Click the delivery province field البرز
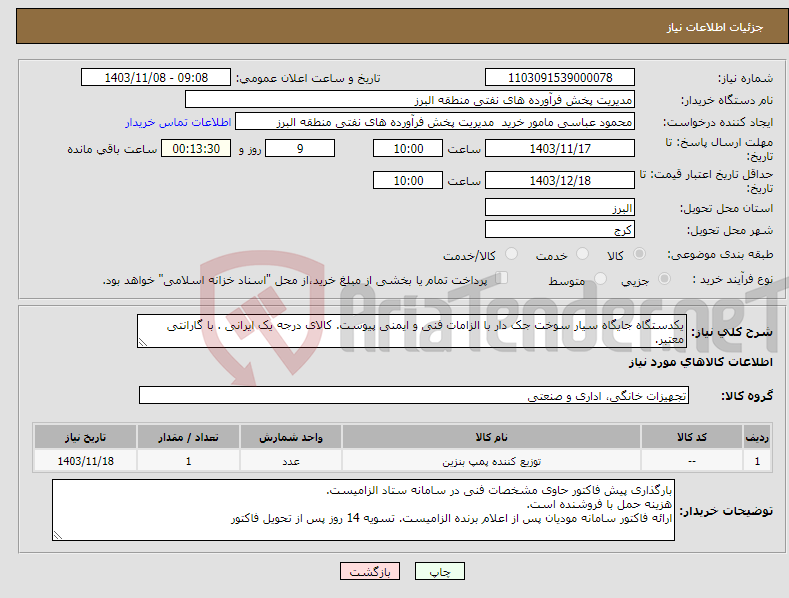The height and width of the screenshot is (598, 789). click(560, 207)
